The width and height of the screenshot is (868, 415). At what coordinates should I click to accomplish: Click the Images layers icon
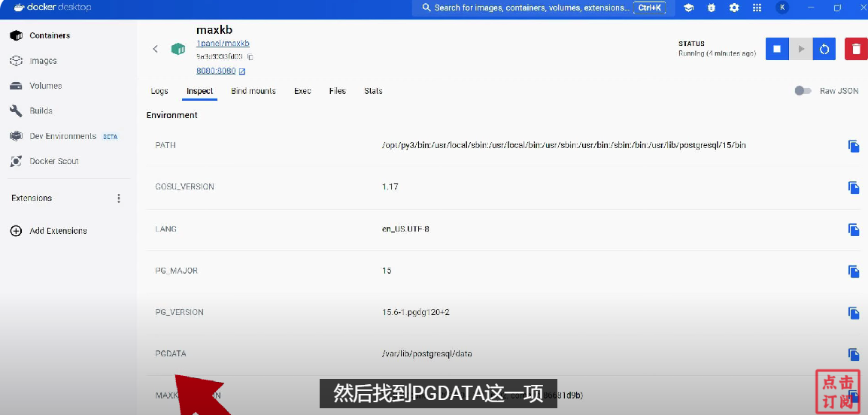pos(16,61)
